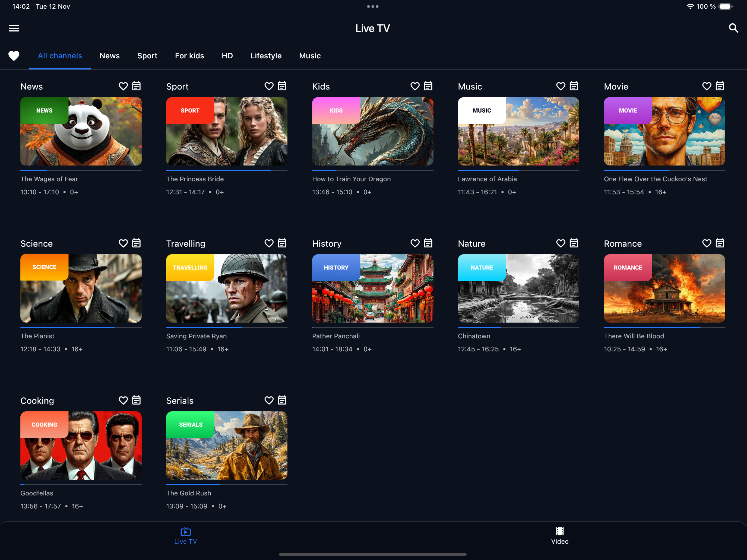Open the Travelling channel soldier thumbnail
The width and height of the screenshot is (747, 560).
227,288
